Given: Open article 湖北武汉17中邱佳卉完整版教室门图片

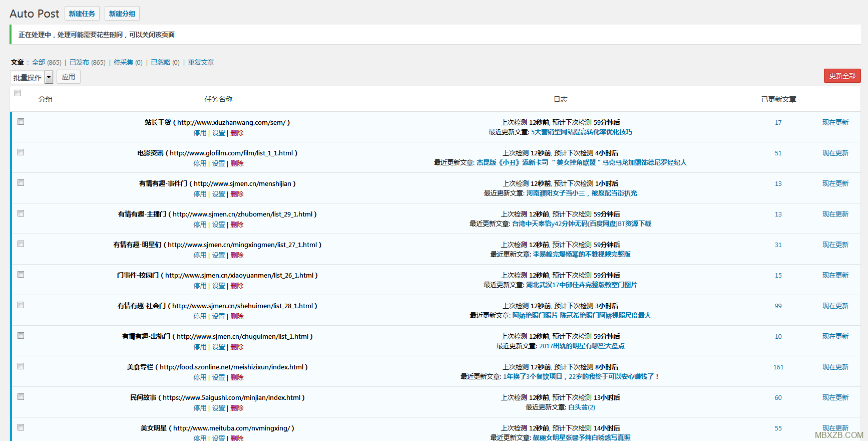Looking at the screenshot, I should (582, 285).
